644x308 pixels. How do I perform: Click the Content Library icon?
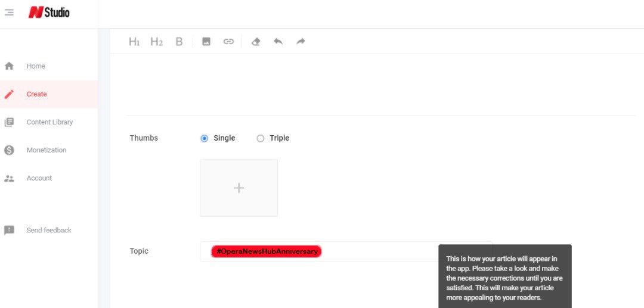(9, 122)
